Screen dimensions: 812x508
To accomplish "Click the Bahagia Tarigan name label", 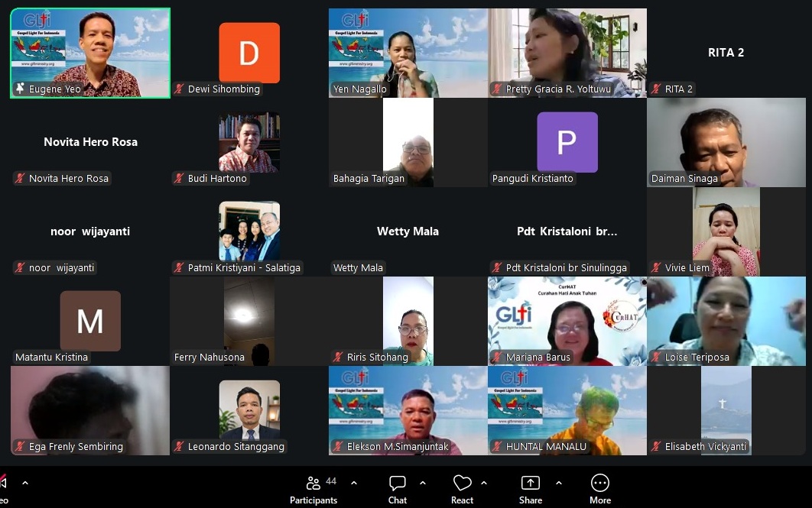I will (x=369, y=179).
